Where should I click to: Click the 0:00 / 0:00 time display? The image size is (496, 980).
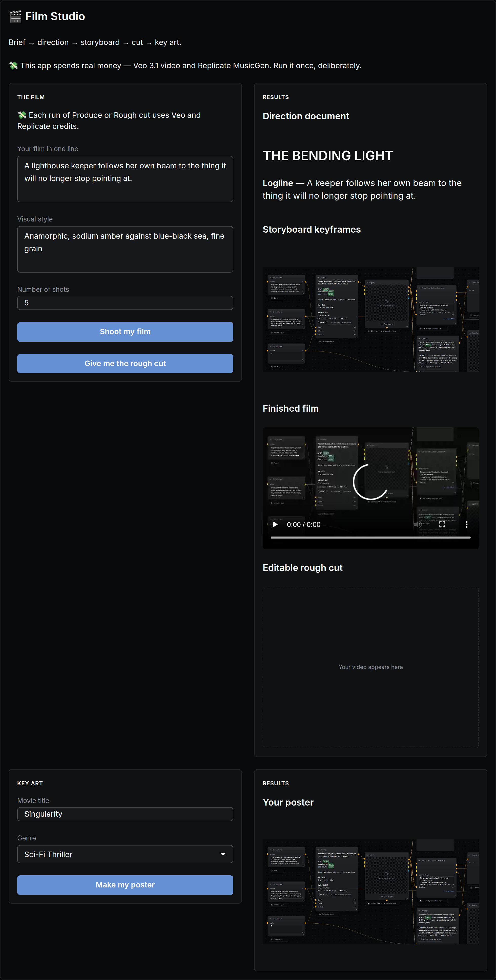point(303,525)
